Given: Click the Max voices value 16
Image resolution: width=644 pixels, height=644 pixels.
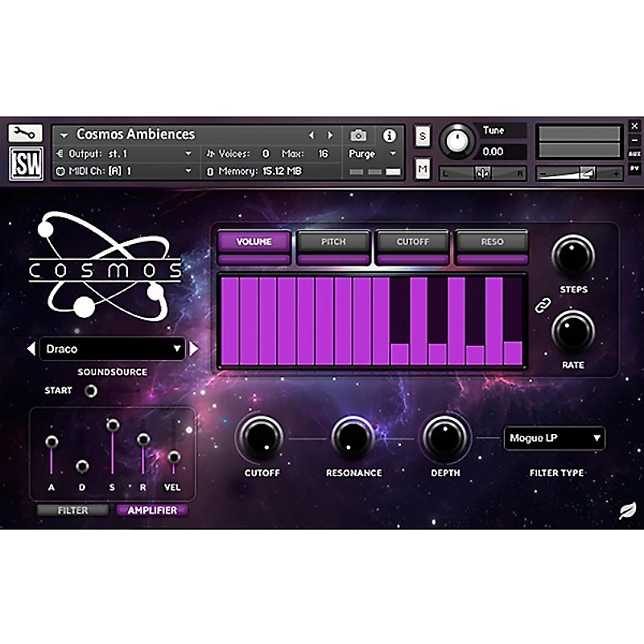Looking at the screenshot, I should 324,154.
